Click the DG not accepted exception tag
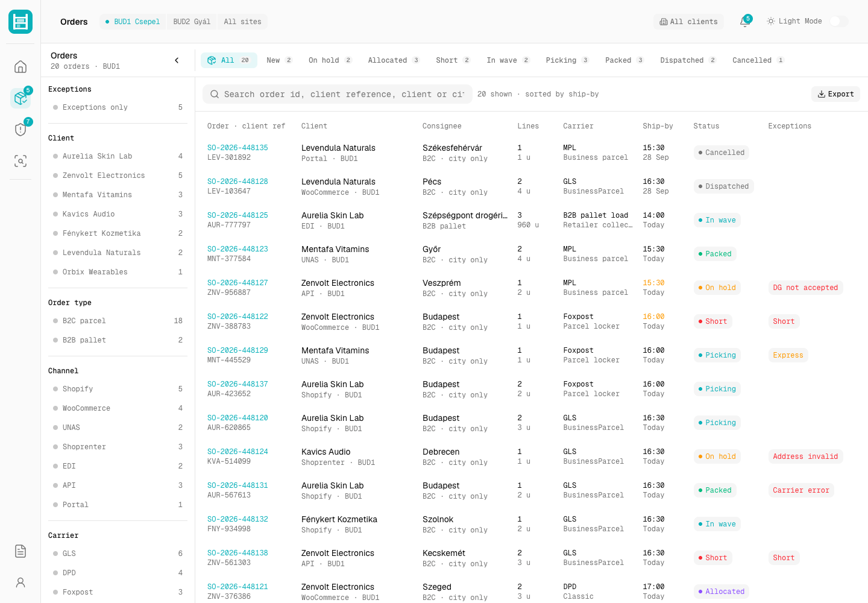The width and height of the screenshot is (868, 603). [805, 288]
